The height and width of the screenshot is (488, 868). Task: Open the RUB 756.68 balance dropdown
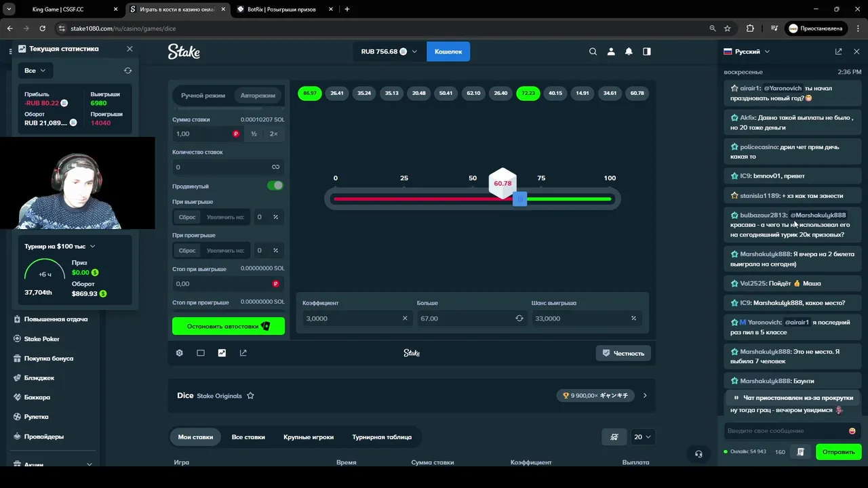[389, 52]
